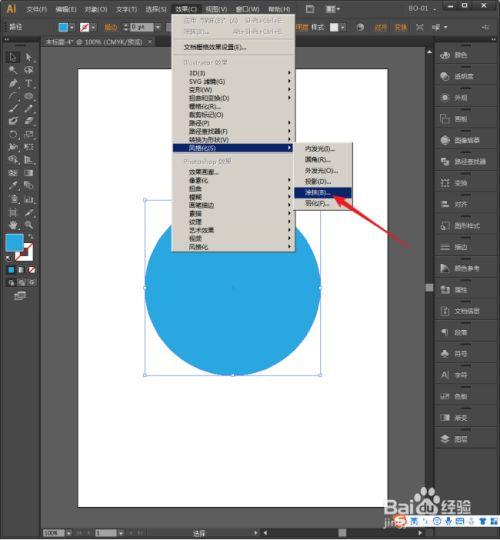The image size is (500, 540).
Task: Open the 3D(3) effect submenu
Action: click(233, 73)
